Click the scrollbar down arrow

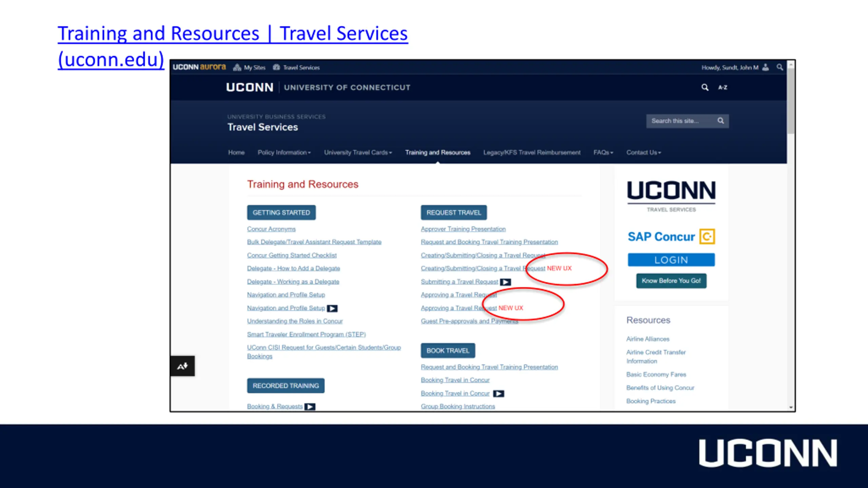[x=791, y=408]
